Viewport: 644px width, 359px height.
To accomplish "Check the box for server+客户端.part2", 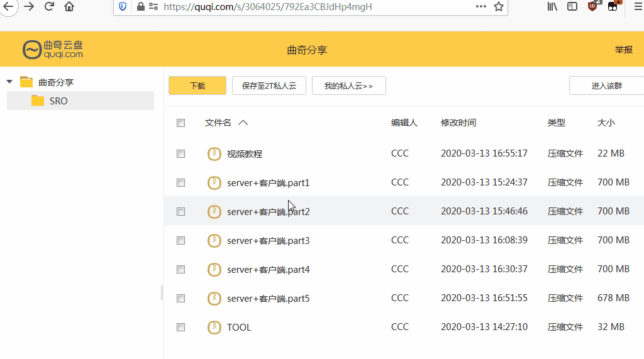I will pyautogui.click(x=180, y=211).
